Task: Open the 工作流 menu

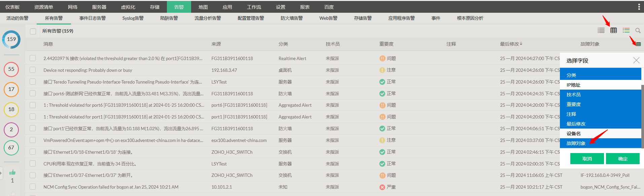Action: (x=254, y=7)
